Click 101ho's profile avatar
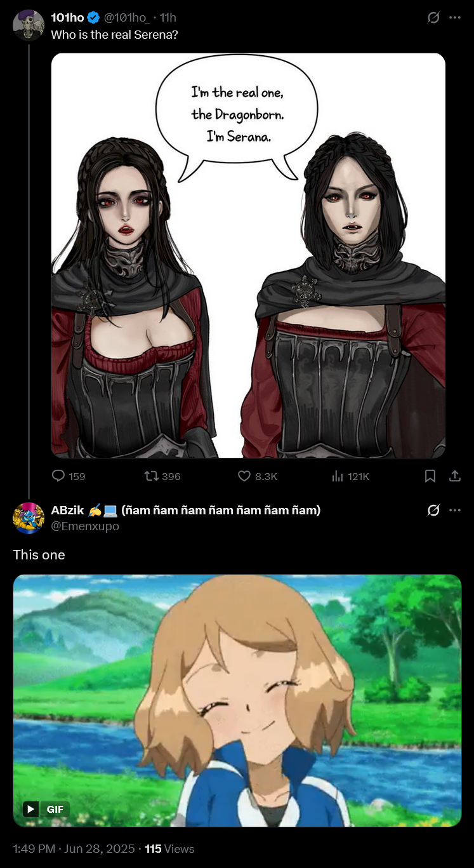 coord(29,25)
